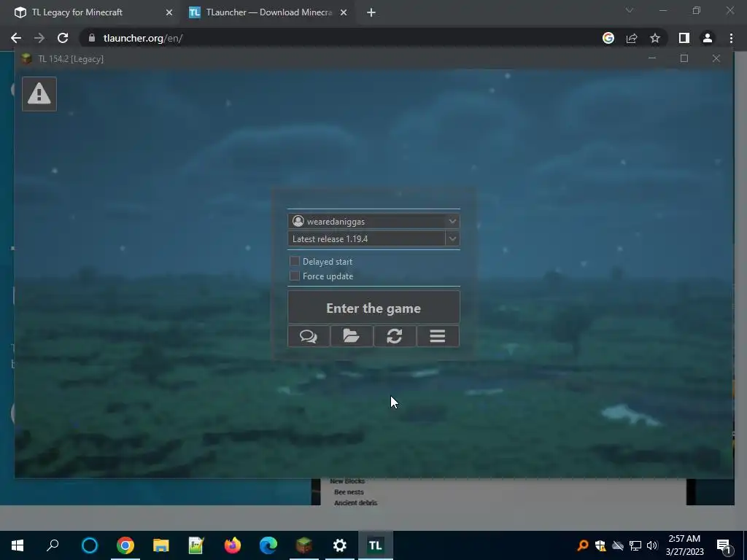Open the Chrome three-dot menu
The height and width of the screenshot is (560, 747).
tap(731, 38)
